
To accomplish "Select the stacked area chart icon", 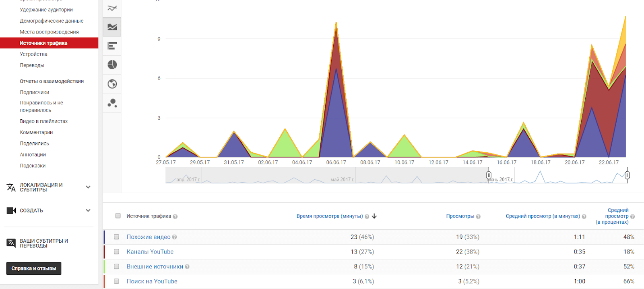I will pyautogui.click(x=112, y=27).
